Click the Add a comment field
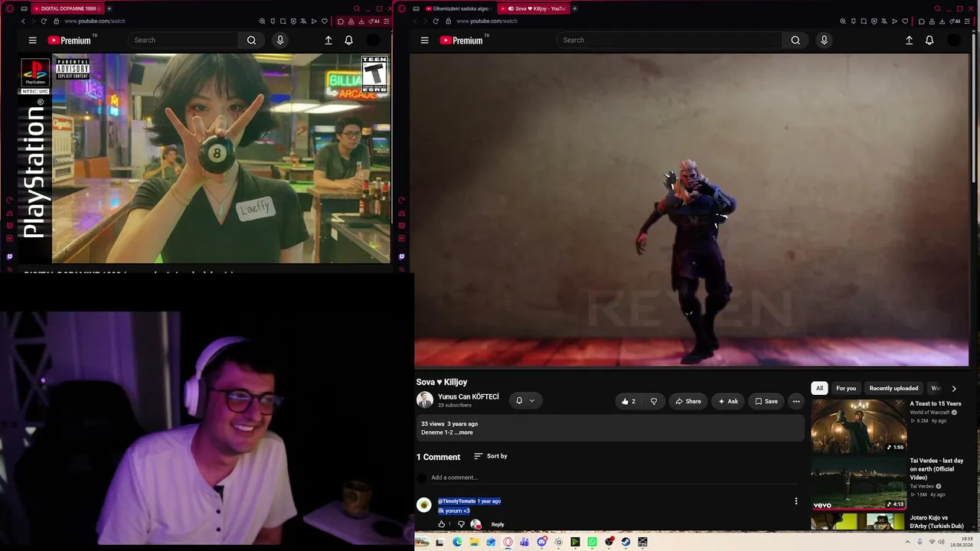980x551 pixels. pos(612,478)
